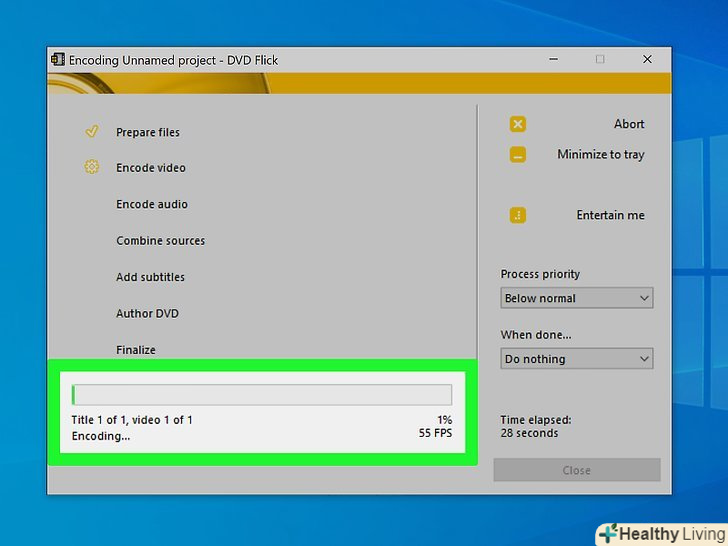Click the Do nothing dropdown arrow

click(644, 359)
